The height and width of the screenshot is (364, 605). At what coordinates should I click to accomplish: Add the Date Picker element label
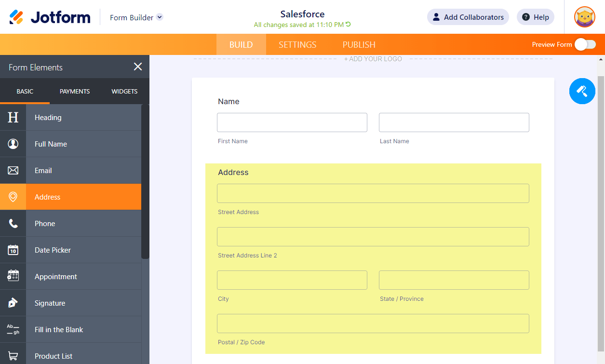53,250
